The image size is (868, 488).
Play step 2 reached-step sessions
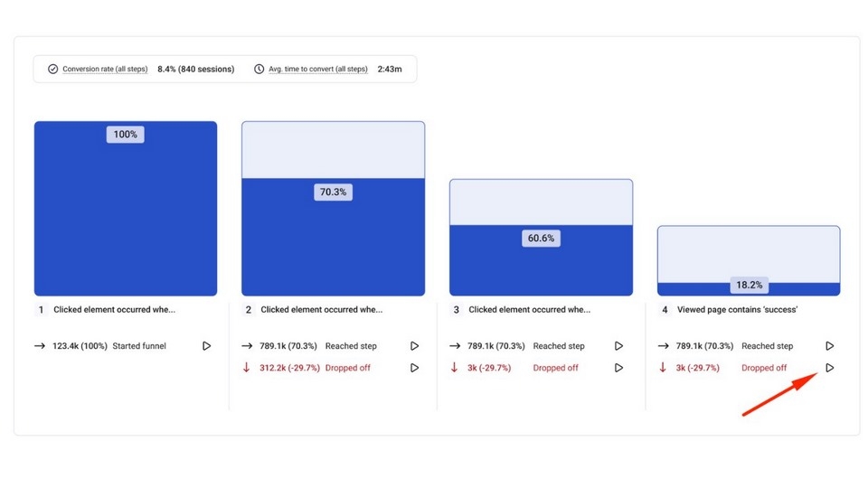point(414,346)
